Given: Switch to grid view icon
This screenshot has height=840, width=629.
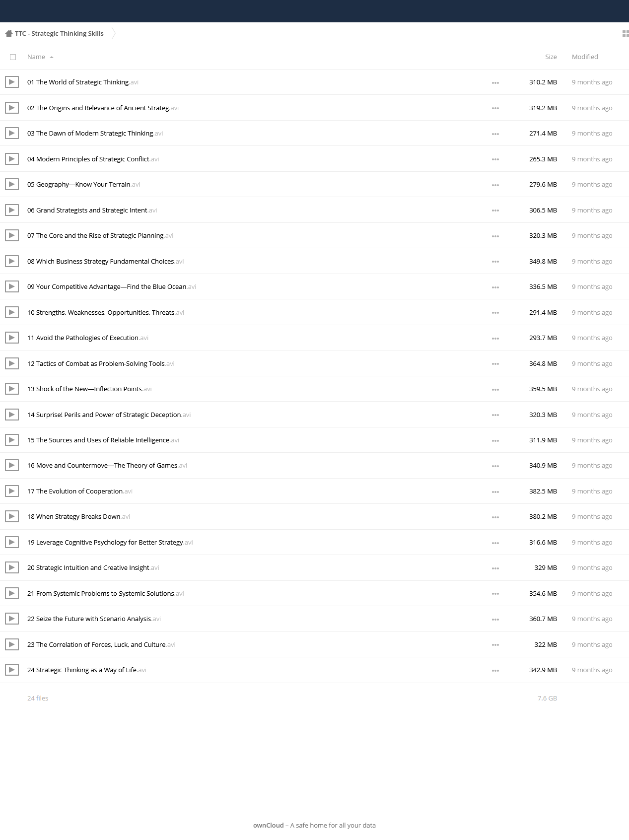Looking at the screenshot, I should pos(626,34).
